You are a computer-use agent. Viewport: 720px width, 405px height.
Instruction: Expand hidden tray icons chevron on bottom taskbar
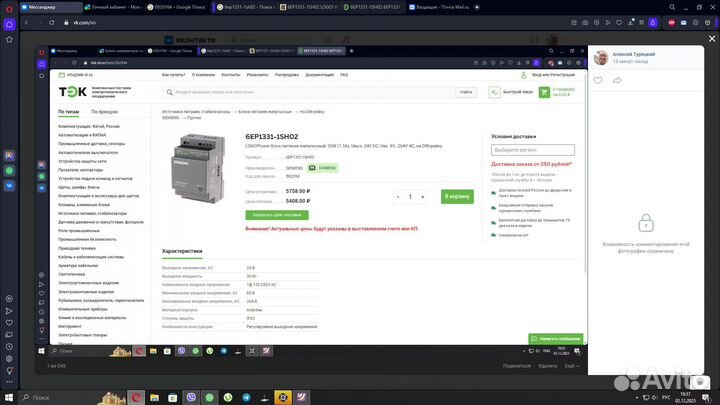click(x=636, y=398)
